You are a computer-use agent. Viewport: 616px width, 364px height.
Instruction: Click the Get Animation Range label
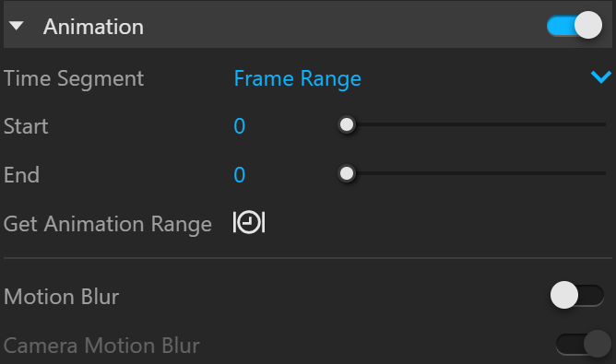point(108,224)
